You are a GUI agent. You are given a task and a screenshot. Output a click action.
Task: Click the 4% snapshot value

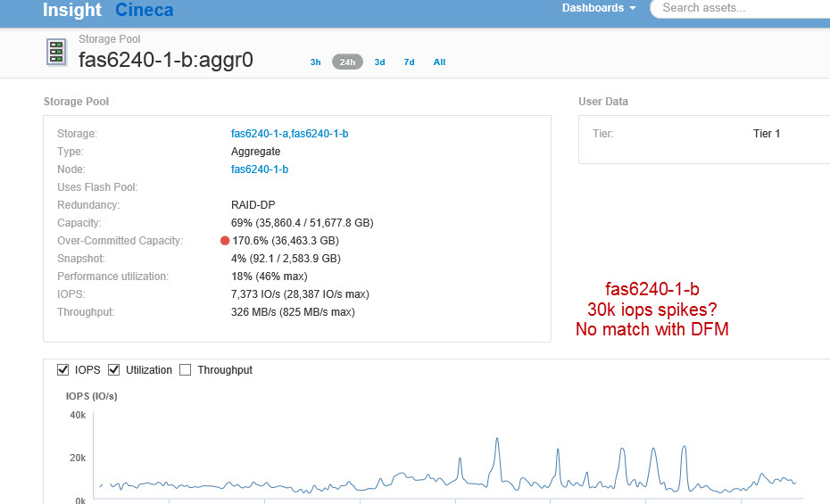(286, 259)
